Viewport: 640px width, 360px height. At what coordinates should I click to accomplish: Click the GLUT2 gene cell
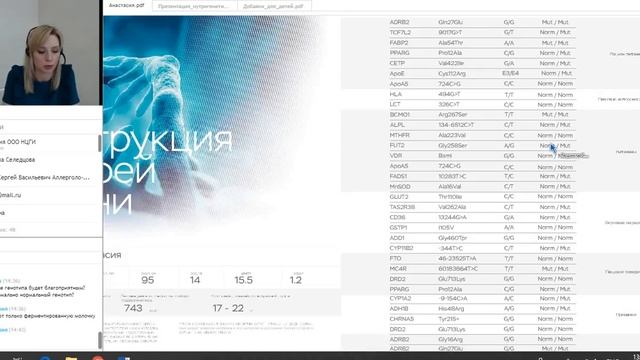(399, 197)
